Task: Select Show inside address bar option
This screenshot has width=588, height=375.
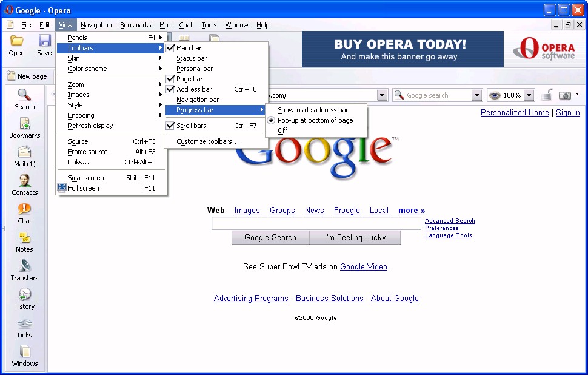Action: coord(316,110)
